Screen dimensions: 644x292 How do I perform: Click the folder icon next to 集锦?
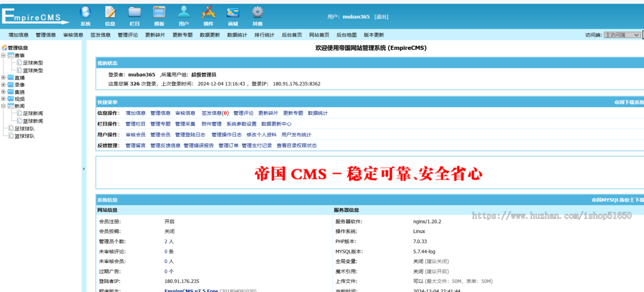11,92
